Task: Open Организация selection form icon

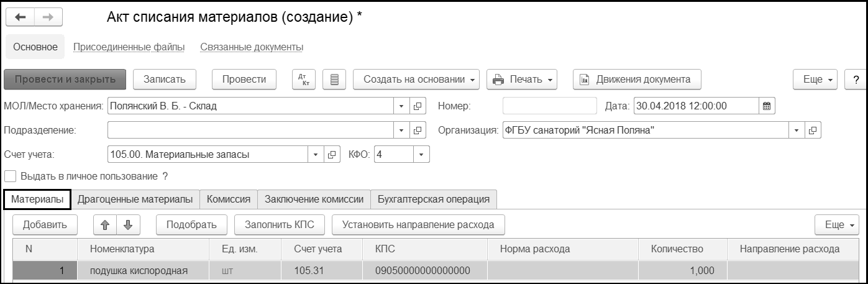Action: (x=813, y=130)
